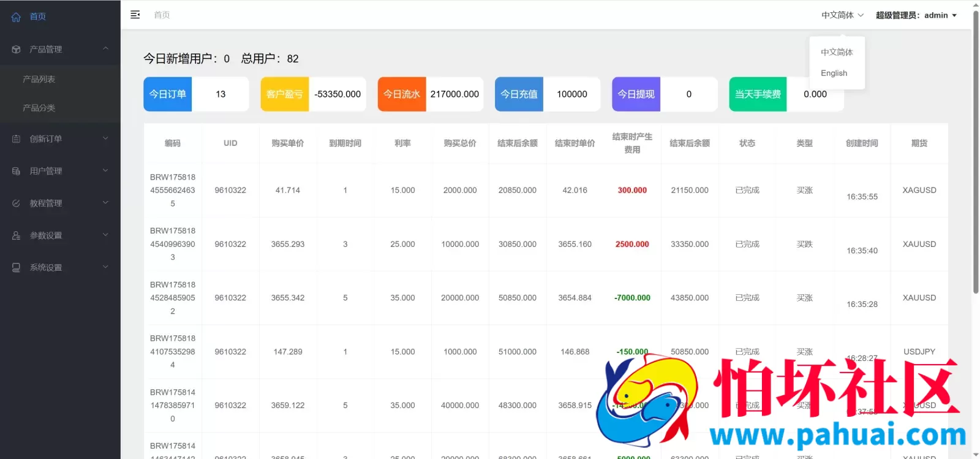Toggle the sidebar collapse hamburger icon
980x459 pixels.
click(135, 15)
